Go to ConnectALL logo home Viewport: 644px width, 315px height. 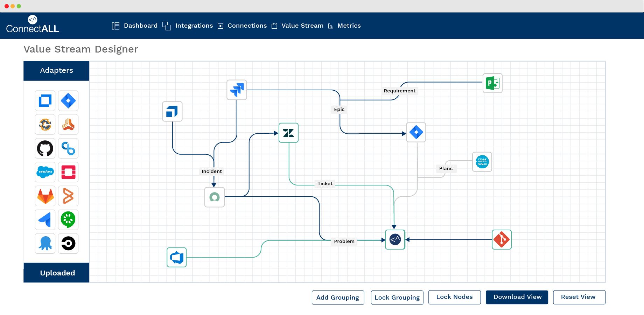point(33,24)
